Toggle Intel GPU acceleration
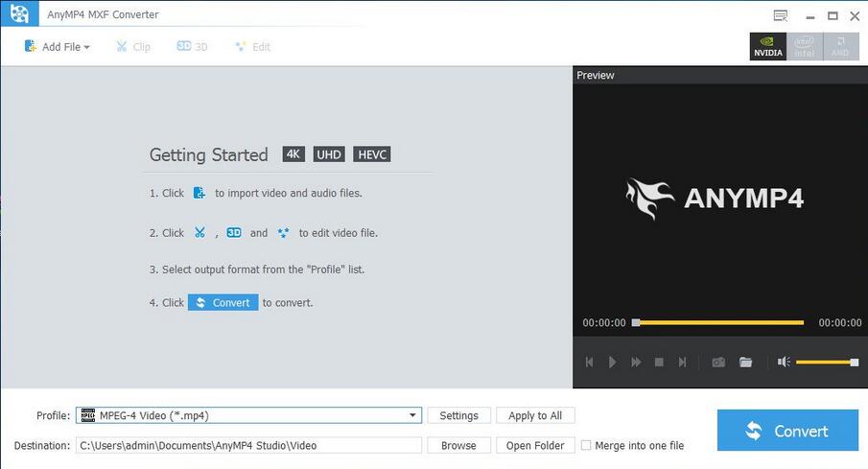Screen dimensions: 868x469 [805, 46]
